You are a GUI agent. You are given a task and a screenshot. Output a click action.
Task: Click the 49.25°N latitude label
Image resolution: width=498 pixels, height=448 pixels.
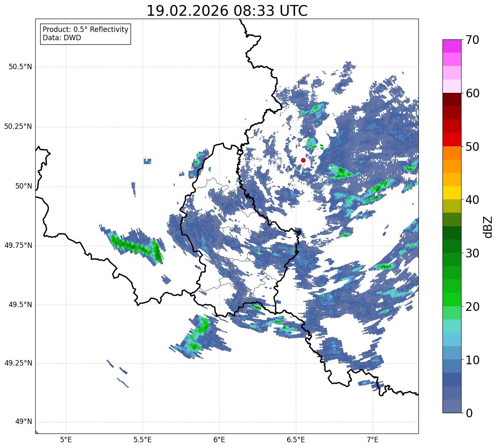click(x=18, y=363)
